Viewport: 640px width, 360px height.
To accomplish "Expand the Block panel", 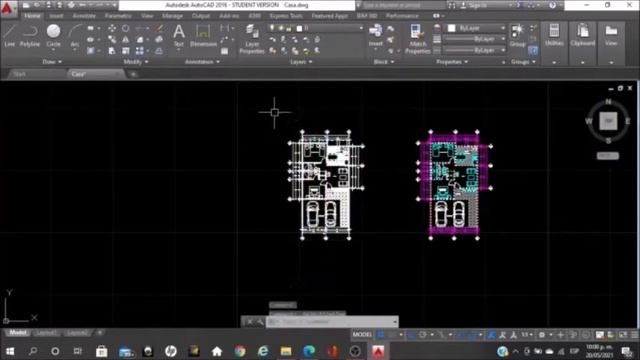I will (x=384, y=62).
